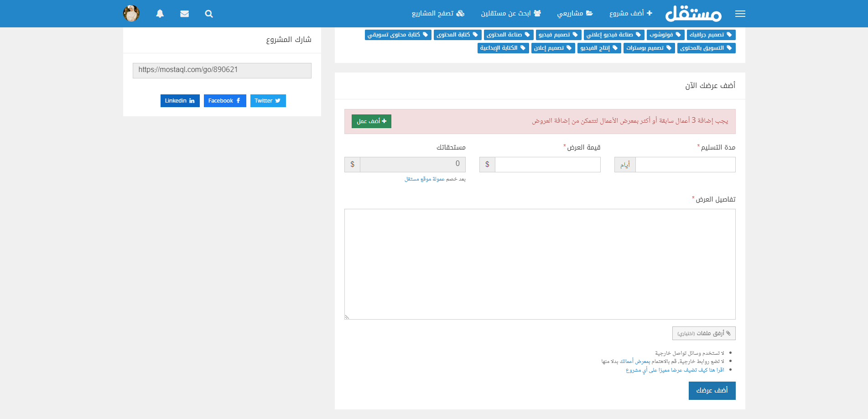The width and height of the screenshot is (868, 419).
Task: Open the معرض أعمالك link
Action: [635, 362]
